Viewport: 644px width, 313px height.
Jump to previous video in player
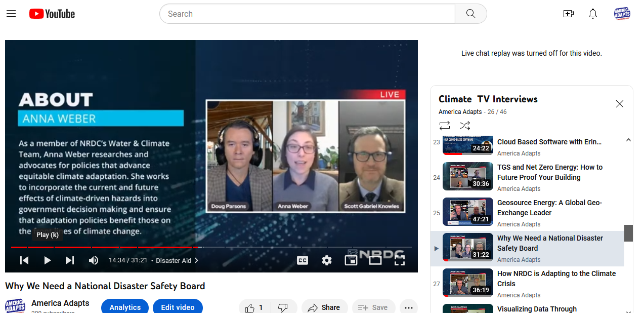[24, 260]
